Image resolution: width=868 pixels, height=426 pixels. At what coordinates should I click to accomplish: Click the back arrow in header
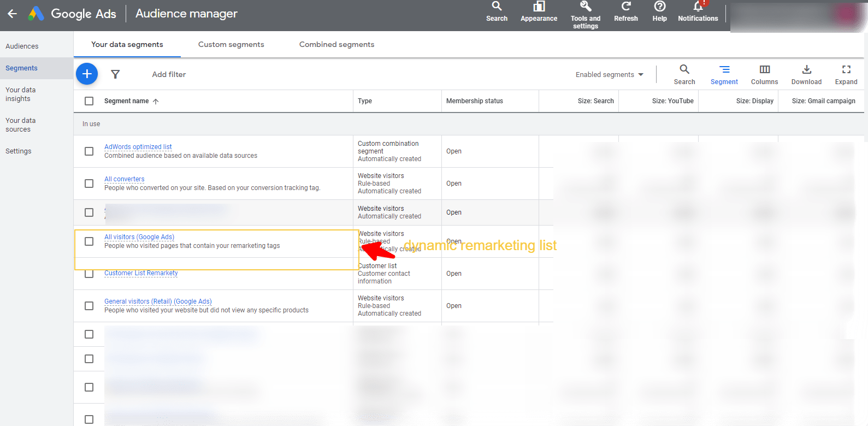click(13, 14)
